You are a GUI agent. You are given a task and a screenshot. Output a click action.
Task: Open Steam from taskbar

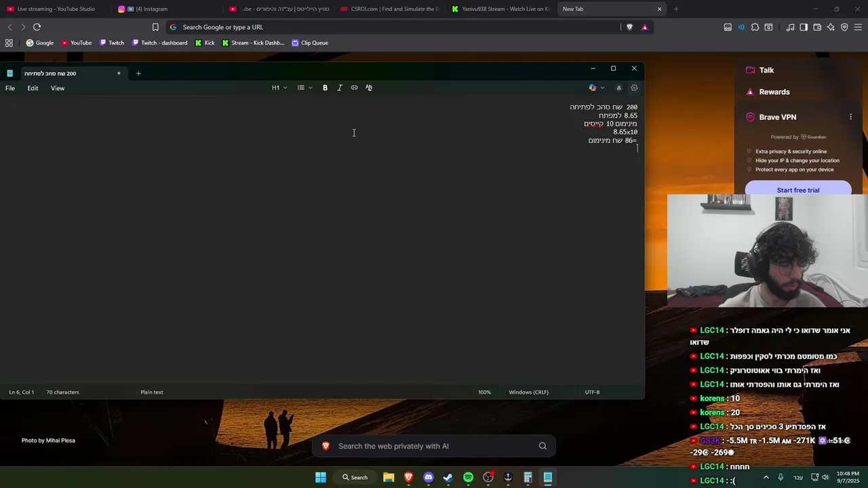coord(448,477)
